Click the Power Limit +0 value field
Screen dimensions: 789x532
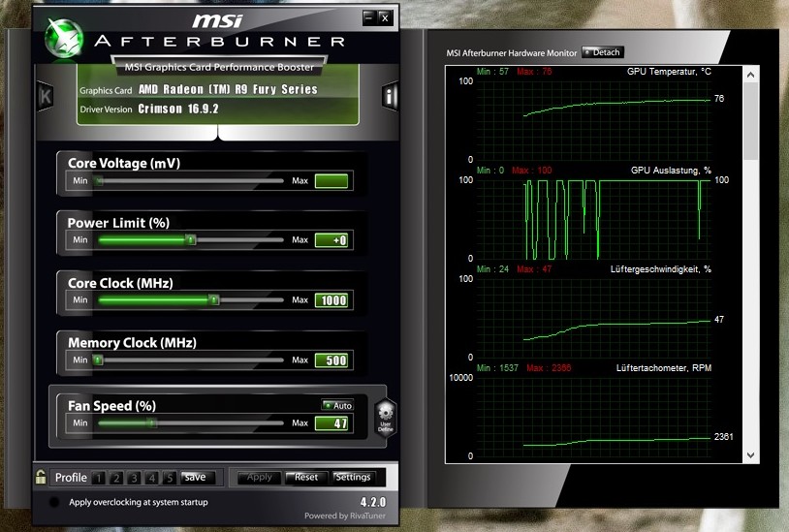tap(331, 240)
